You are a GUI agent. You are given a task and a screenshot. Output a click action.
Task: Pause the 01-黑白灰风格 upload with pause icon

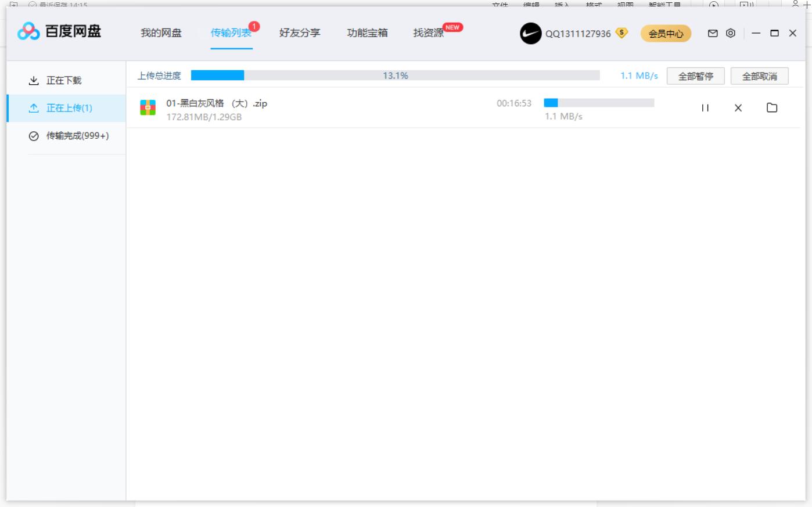[x=705, y=107]
